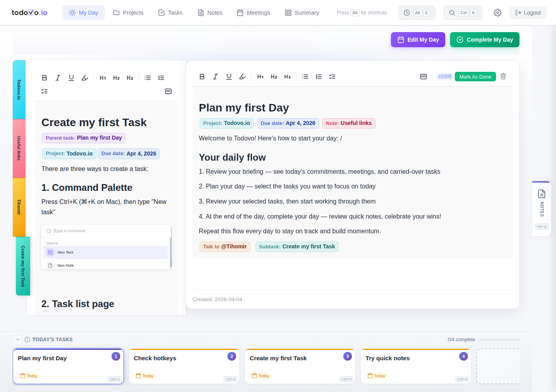Delete task with the trash icon
Viewport: 556px width, 392px height.
(503, 77)
